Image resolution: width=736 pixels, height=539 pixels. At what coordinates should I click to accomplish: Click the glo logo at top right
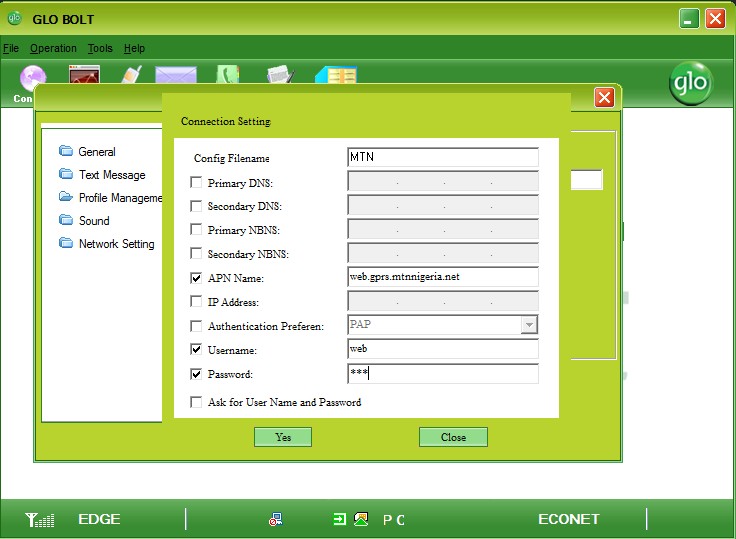(690, 83)
